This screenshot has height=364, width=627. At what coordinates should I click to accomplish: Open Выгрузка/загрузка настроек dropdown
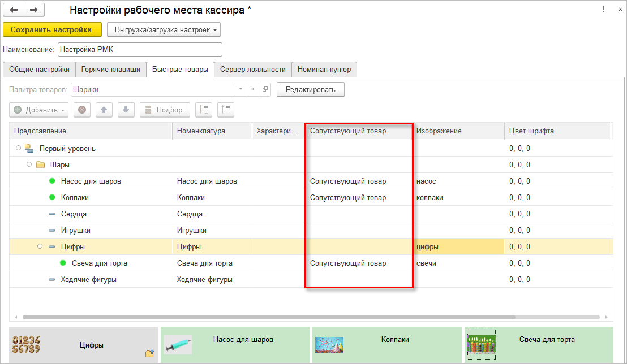point(164,29)
